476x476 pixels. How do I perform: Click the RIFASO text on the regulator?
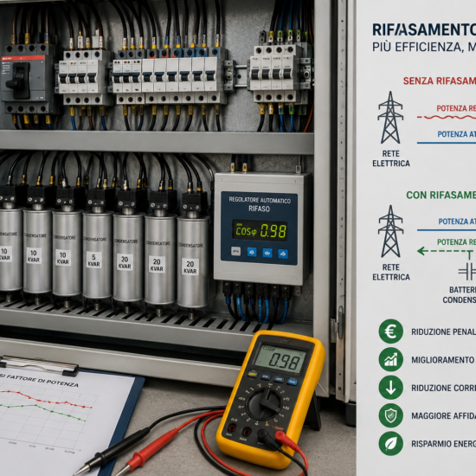(259, 209)
